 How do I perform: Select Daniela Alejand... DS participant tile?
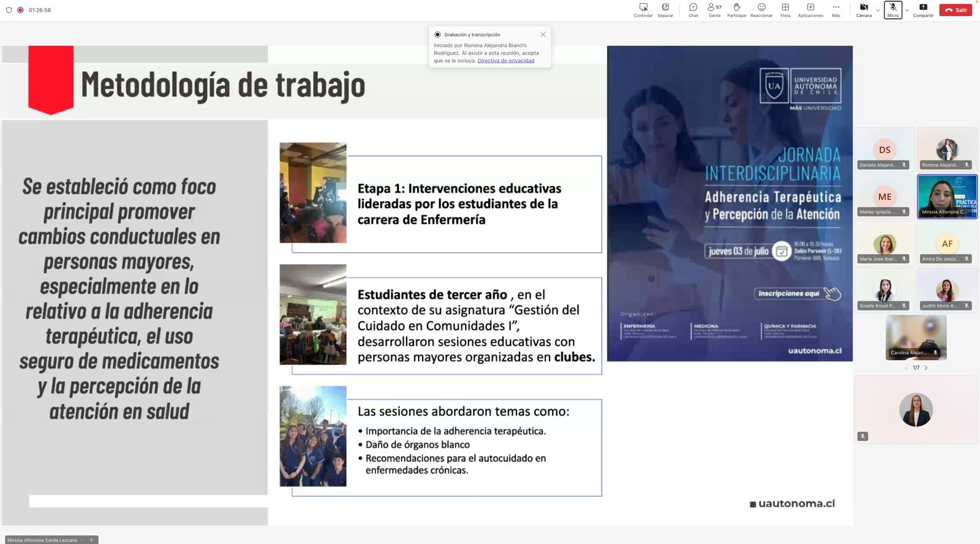[884, 149]
